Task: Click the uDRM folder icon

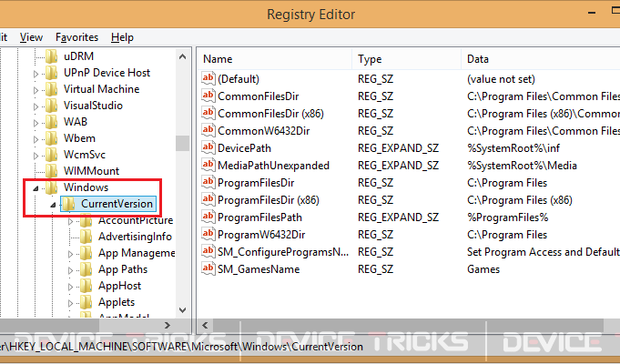Action: [x=51, y=56]
